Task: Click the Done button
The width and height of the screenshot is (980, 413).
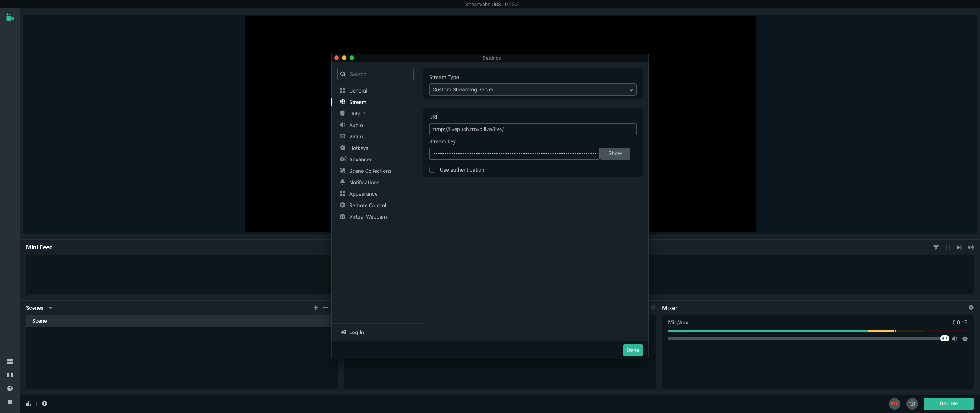Action: coord(632,350)
